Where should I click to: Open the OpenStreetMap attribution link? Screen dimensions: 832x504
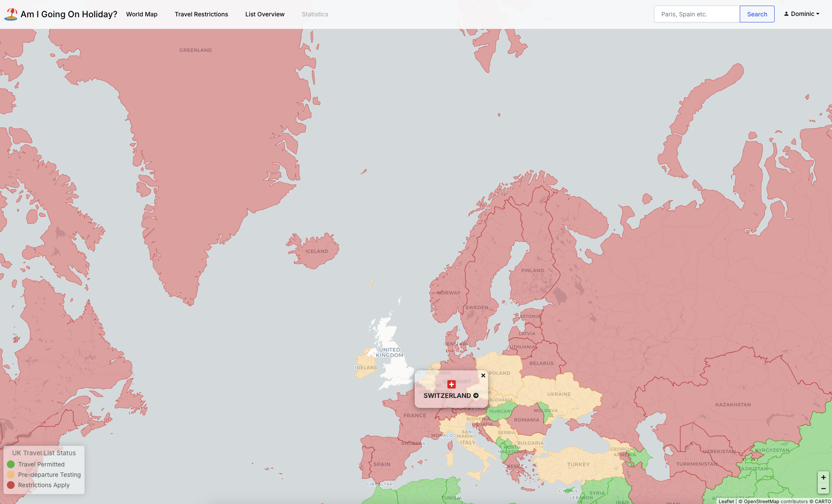[x=761, y=501]
